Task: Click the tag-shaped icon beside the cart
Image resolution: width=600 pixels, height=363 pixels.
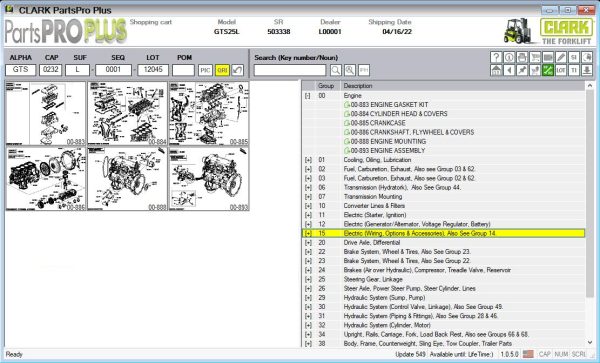Action: [548, 57]
